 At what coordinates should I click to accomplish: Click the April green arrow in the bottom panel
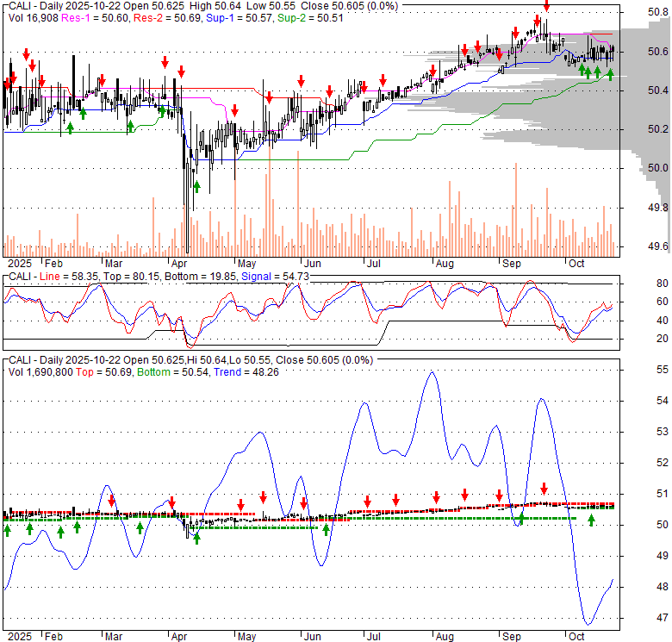click(x=196, y=538)
